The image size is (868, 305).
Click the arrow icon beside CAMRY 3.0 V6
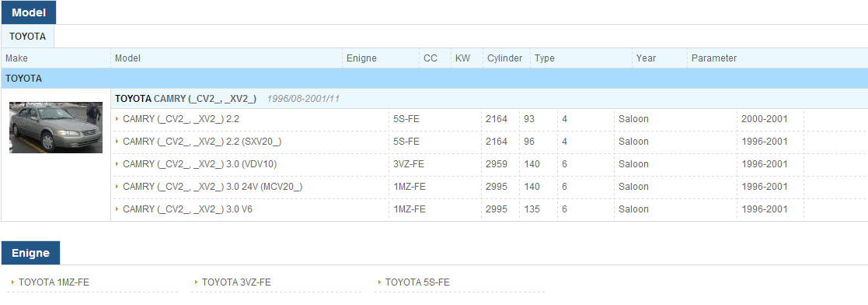click(x=117, y=209)
